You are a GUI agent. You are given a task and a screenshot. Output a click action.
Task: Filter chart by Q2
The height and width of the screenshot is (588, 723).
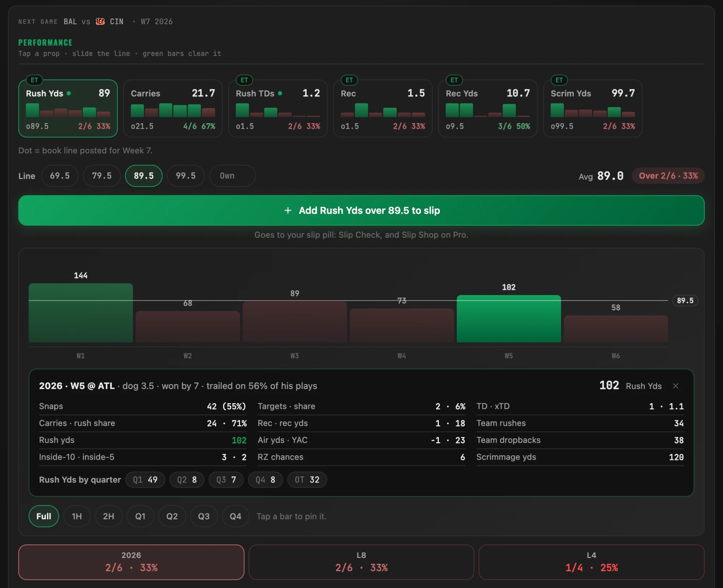pyautogui.click(x=172, y=516)
